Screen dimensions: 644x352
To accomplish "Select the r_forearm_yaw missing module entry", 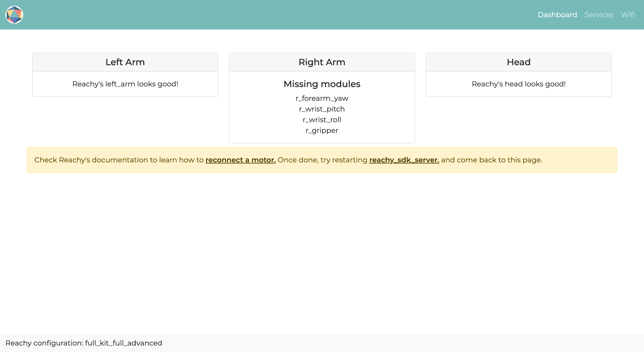I will [322, 98].
